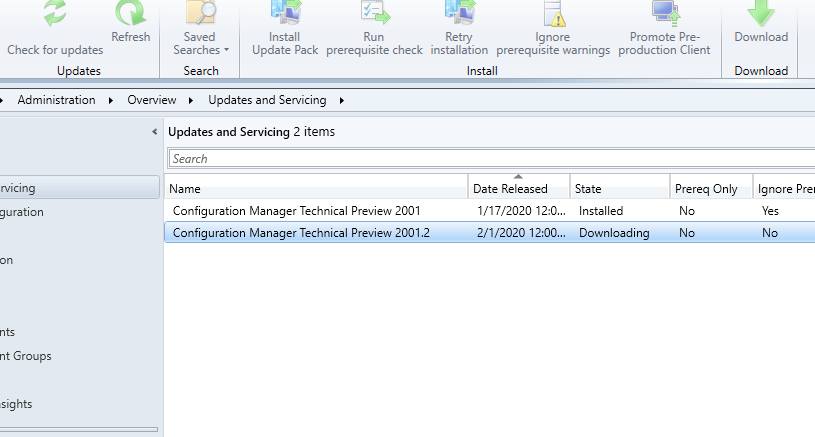The width and height of the screenshot is (815, 437).
Task: Expand arrow after Administration breadcrumb
Action: (111, 100)
